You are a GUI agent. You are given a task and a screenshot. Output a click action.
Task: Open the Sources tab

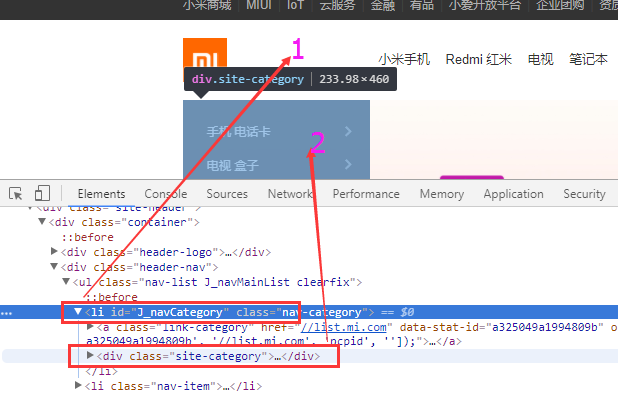[x=227, y=194]
